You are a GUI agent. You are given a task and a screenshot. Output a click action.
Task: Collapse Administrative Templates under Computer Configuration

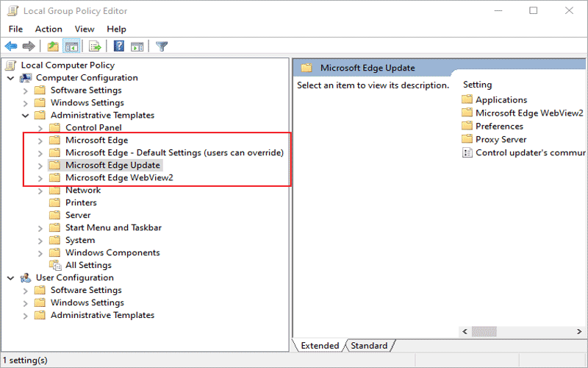26,116
